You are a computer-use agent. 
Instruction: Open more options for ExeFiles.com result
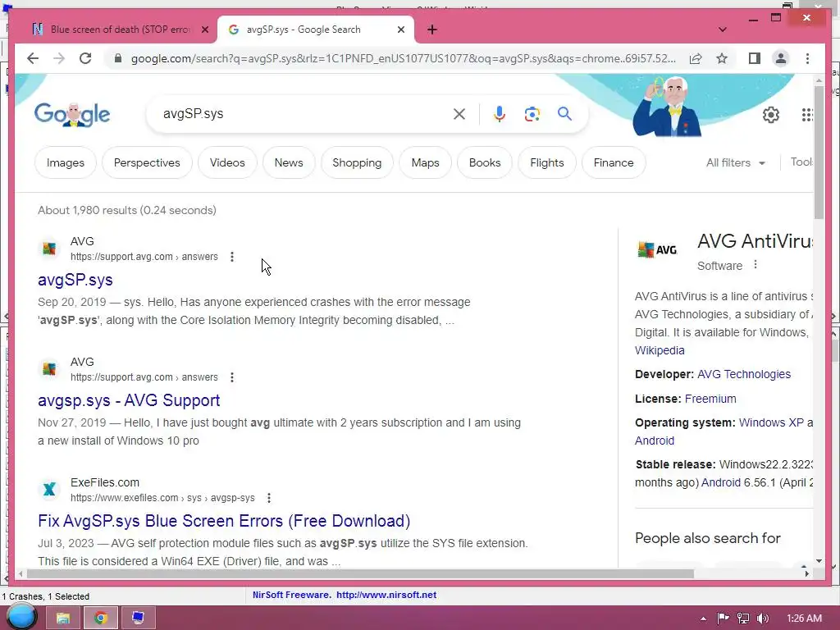pos(269,498)
